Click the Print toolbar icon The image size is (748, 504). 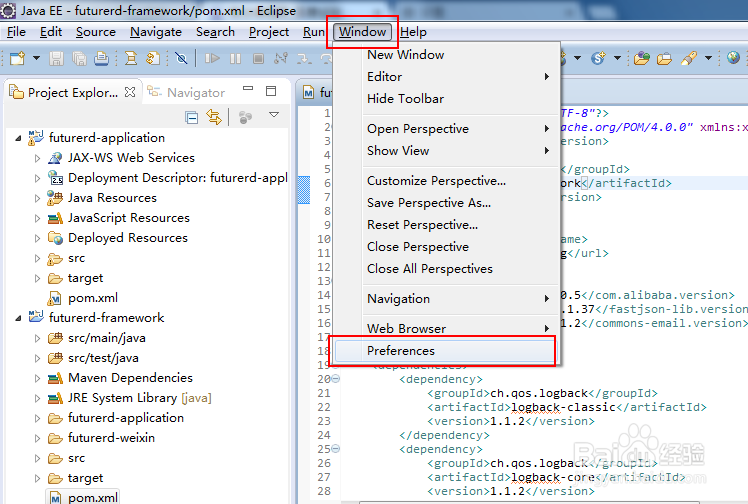click(x=101, y=59)
